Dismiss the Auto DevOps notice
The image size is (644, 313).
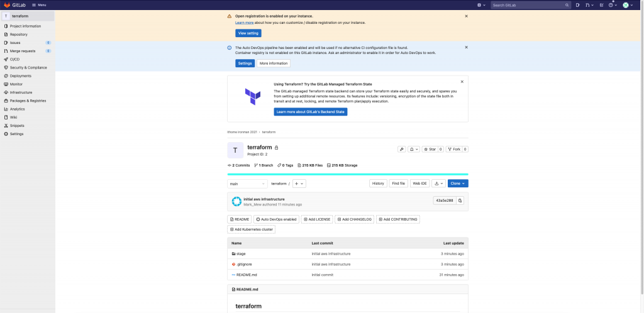466,47
